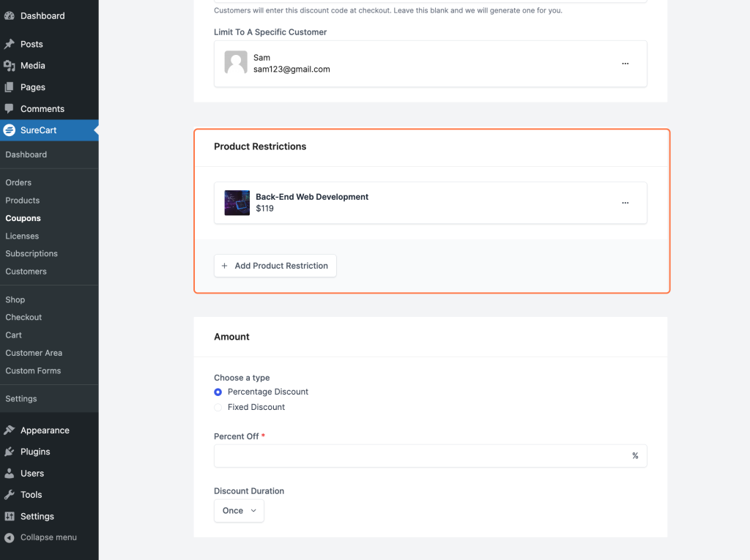750x560 pixels.
Task: Choose the Fixed Discount radio option
Action: (x=218, y=408)
